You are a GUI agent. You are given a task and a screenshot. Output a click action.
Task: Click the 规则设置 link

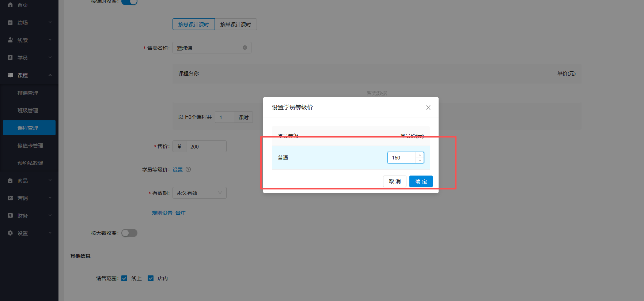click(162, 213)
